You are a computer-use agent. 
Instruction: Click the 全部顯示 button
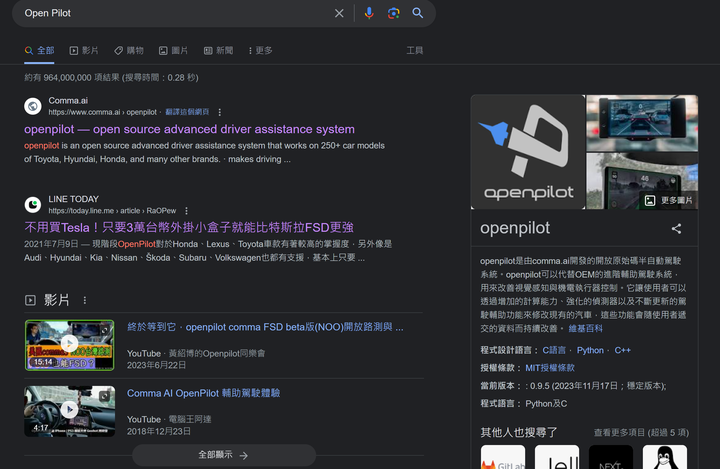224,455
